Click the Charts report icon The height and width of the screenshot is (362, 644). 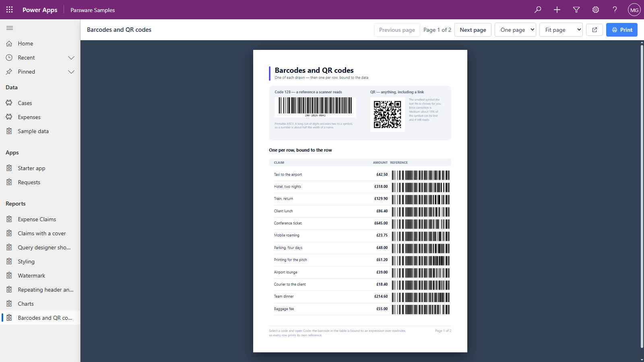click(9, 304)
